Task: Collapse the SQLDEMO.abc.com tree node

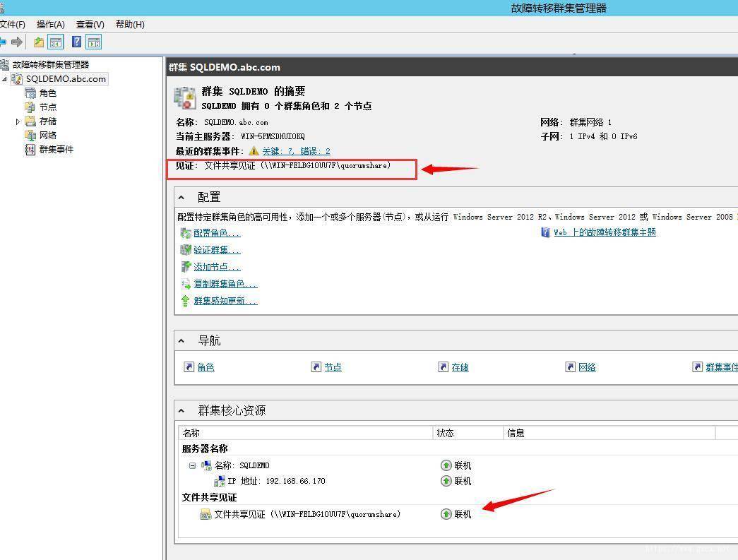Action: click(x=4, y=79)
